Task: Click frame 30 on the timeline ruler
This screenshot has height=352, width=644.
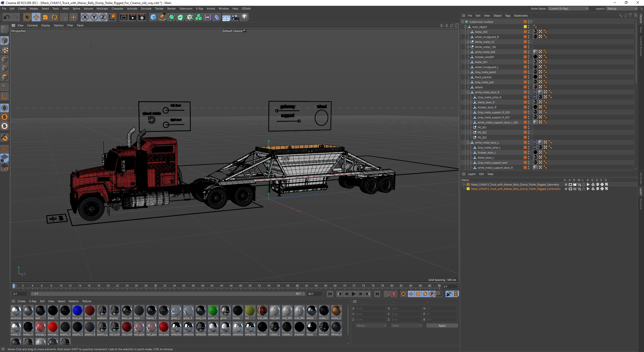Action: 155,286
